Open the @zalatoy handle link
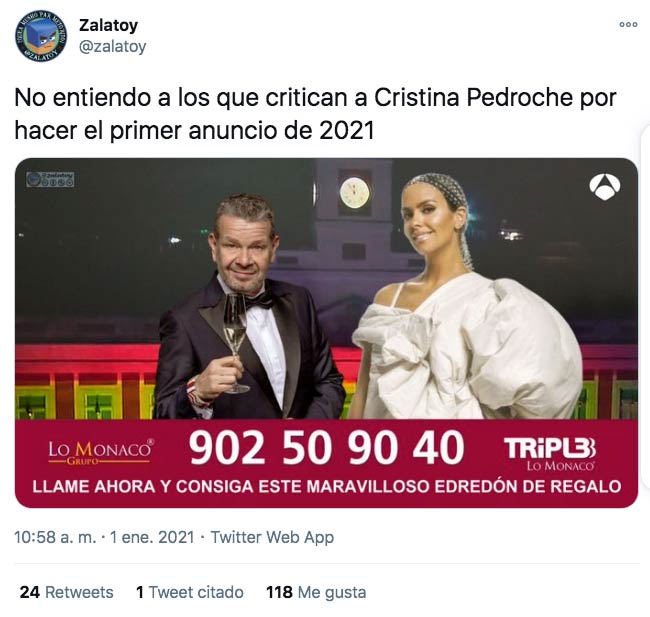 click(112, 46)
